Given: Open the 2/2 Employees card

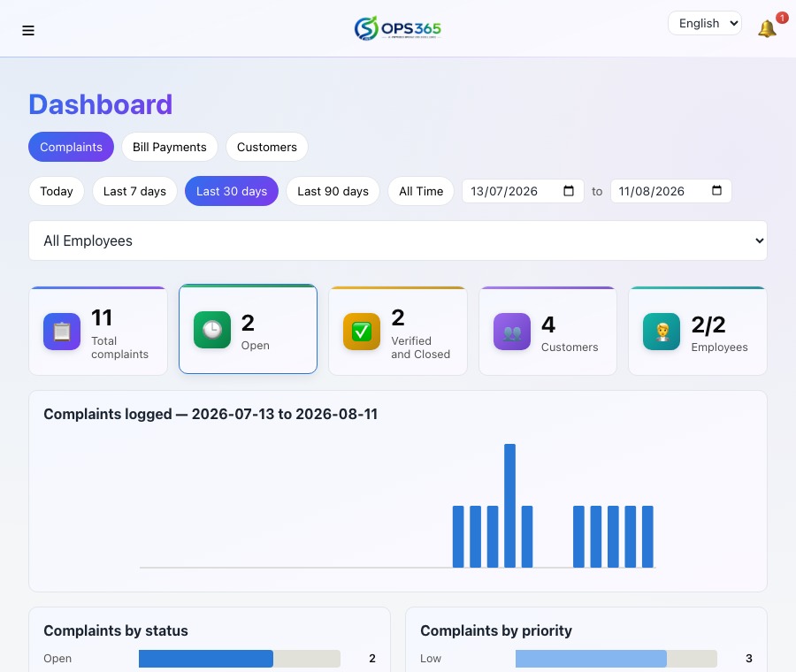Looking at the screenshot, I should pyautogui.click(x=698, y=331).
